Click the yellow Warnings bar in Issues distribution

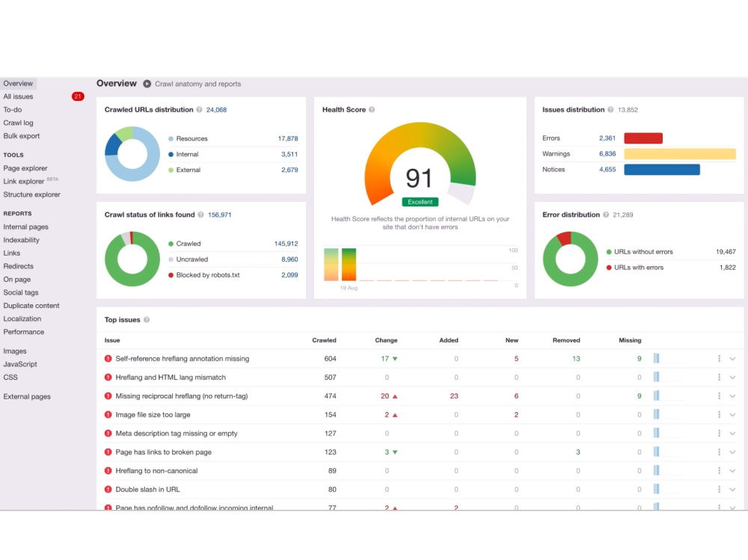pos(680,153)
